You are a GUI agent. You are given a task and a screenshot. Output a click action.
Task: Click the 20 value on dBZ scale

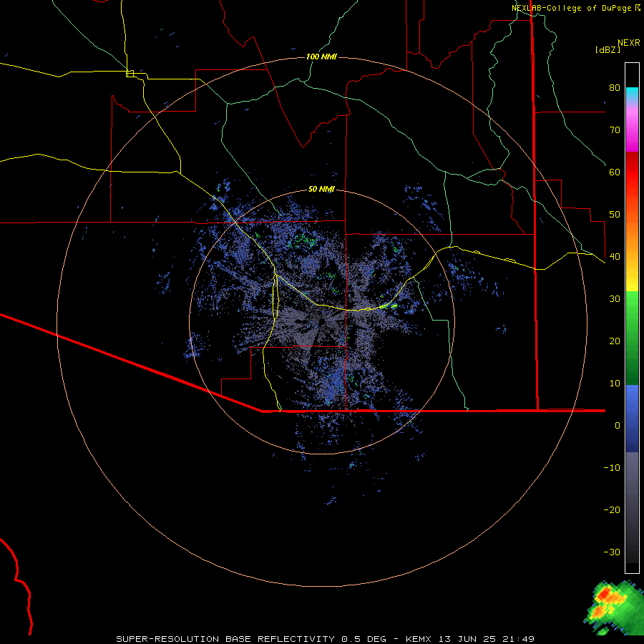point(615,341)
